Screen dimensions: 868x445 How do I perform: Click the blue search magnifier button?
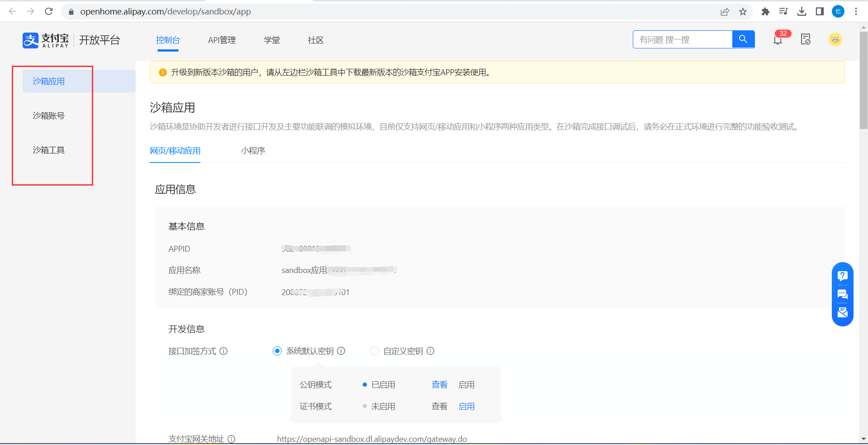tap(743, 39)
